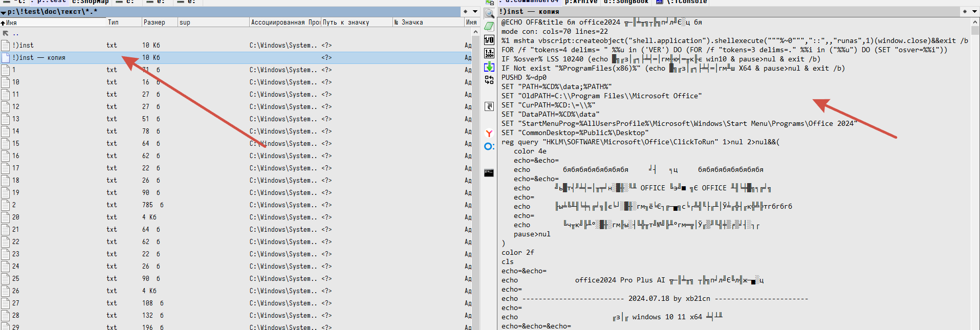The image size is (980, 330).
Task: Switch to the c:ShopMap tab
Action: tap(90, 2)
